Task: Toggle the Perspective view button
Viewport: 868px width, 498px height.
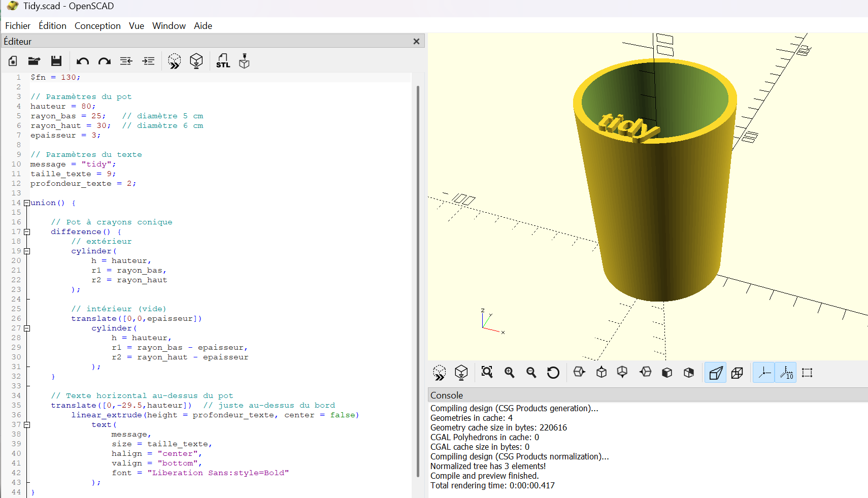Action: (x=715, y=373)
